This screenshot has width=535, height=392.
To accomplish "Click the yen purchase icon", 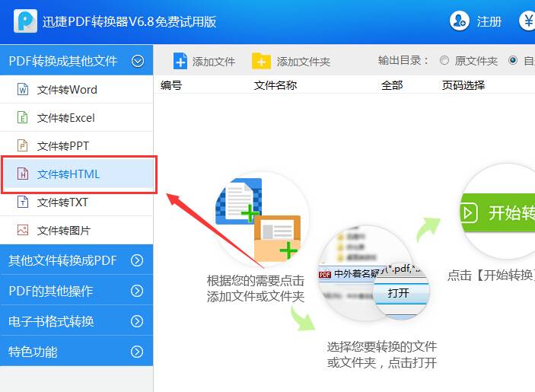I will [x=527, y=21].
